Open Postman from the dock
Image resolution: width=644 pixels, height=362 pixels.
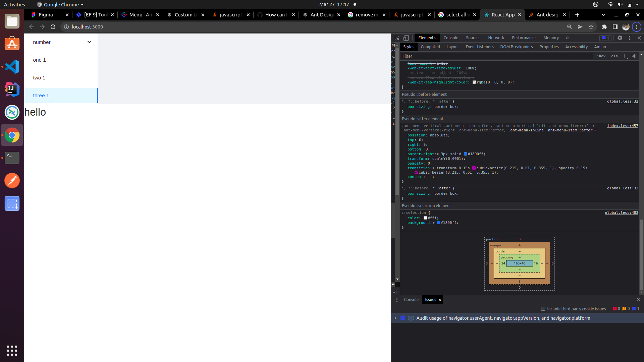pos(12,181)
